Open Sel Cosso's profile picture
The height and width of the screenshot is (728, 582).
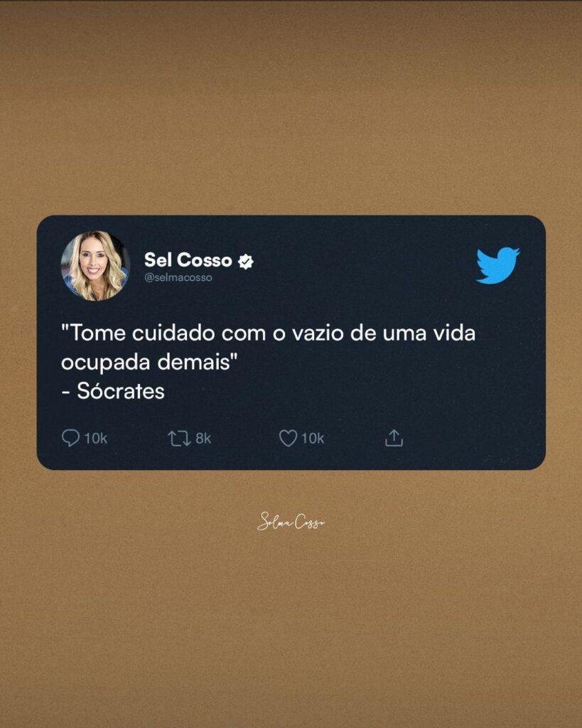point(96,266)
